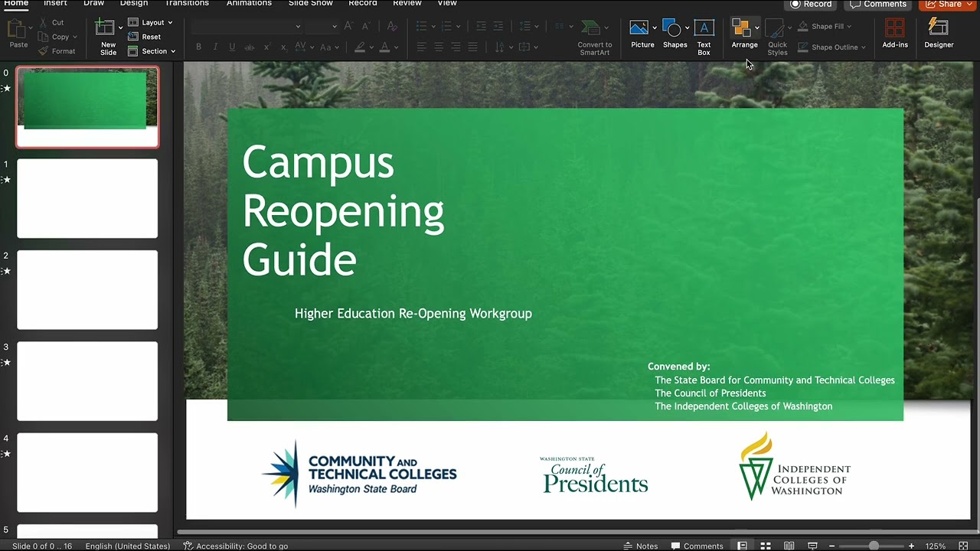Click the Paste clipboard icon
The height and width of the screenshot is (551, 980).
coord(16,29)
